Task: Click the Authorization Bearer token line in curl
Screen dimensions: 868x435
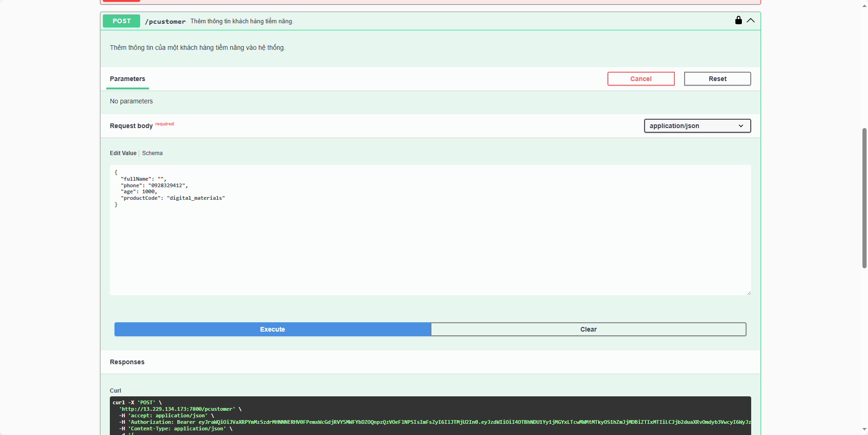Action: [419, 422]
